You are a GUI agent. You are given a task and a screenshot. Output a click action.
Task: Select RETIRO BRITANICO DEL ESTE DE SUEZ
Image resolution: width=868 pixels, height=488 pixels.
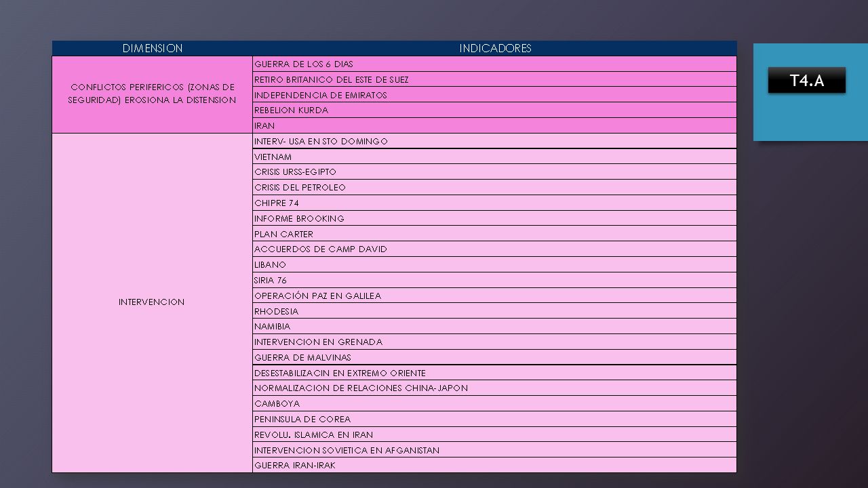494,79
